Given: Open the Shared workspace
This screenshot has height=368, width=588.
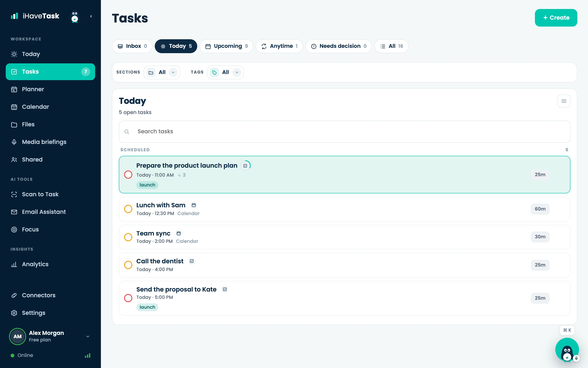Looking at the screenshot, I should click(x=50, y=159).
